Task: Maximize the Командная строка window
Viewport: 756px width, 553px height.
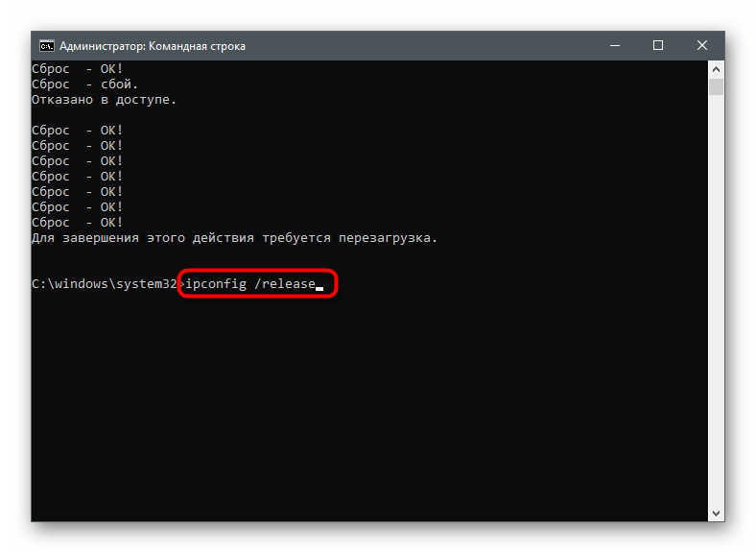Action: [x=657, y=46]
